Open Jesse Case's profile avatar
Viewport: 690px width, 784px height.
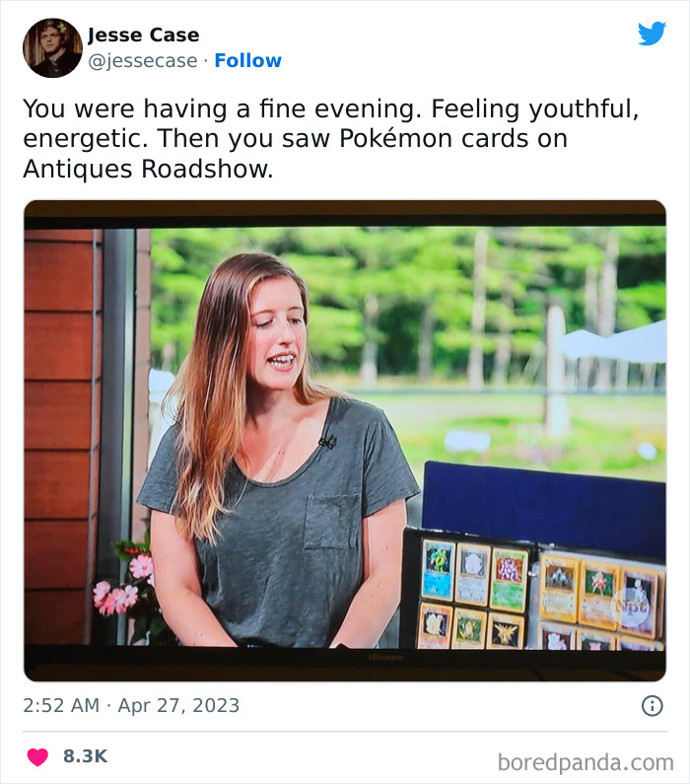pyautogui.click(x=52, y=47)
